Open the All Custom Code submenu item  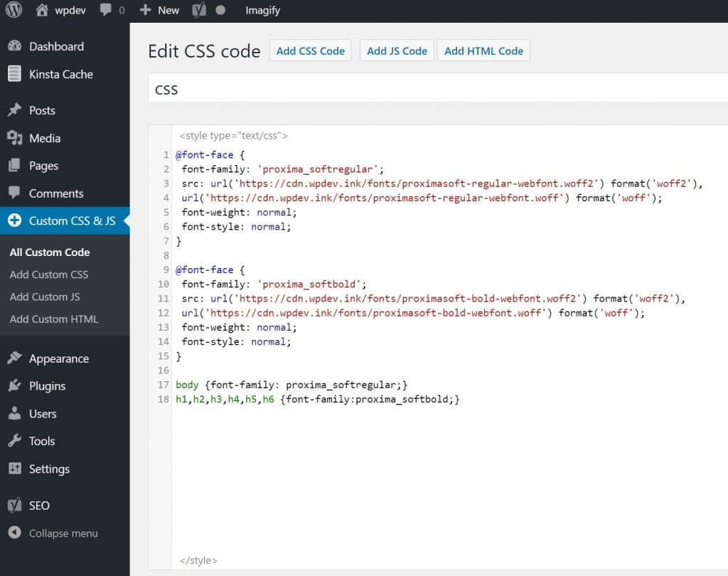click(50, 252)
